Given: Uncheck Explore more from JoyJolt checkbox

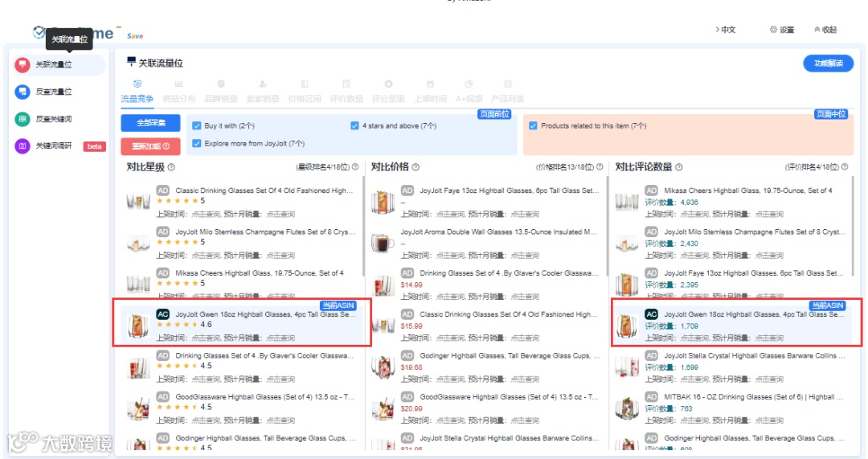Looking at the screenshot, I should click(197, 143).
